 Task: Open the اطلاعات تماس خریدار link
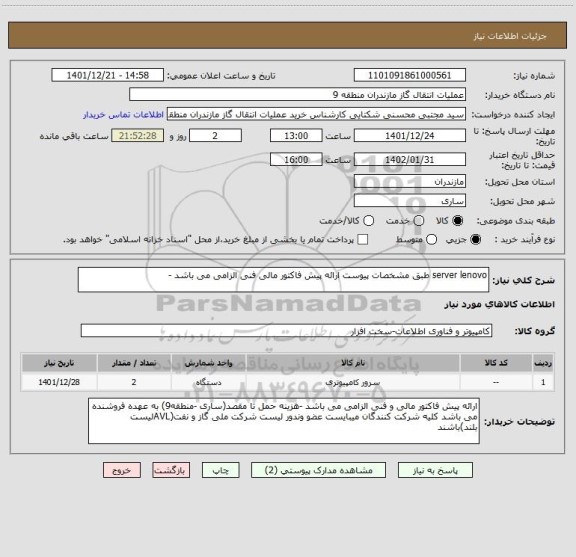click(123, 115)
